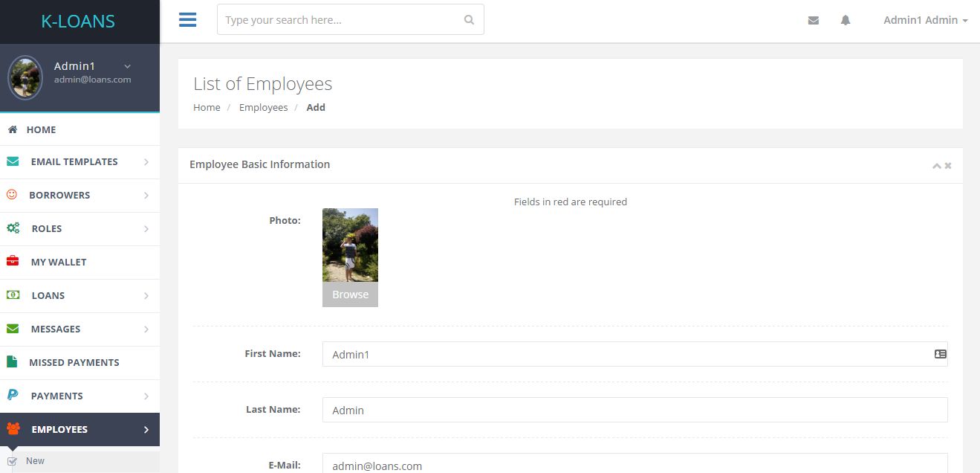This screenshot has height=473, width=980.
Task: Expand the Admin1 profile chevron in sidebar
Action: pyautogui.click(x=127, y=66)
